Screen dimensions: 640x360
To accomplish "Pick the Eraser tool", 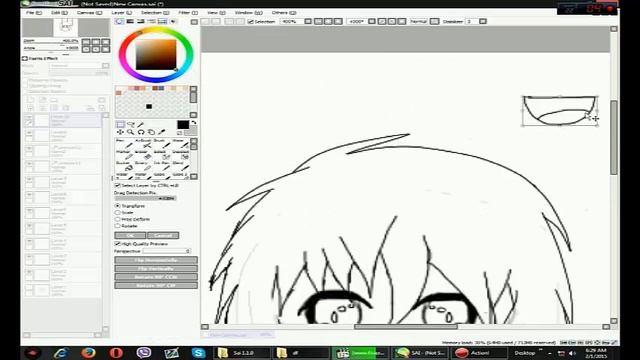I will (x=143, y=155).
